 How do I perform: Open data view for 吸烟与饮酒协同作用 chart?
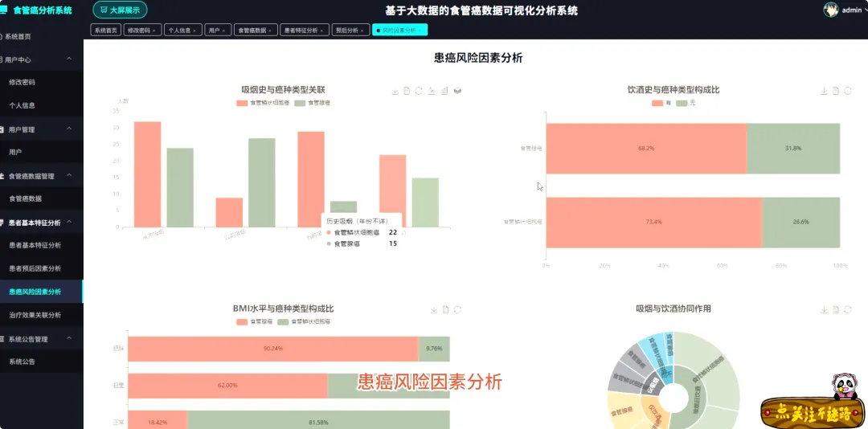click(836, 309)
